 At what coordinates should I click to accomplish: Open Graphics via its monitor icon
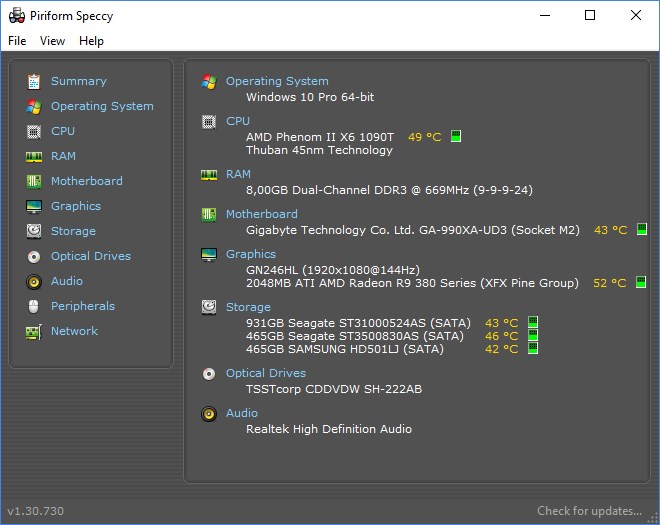tap(34, 206)
